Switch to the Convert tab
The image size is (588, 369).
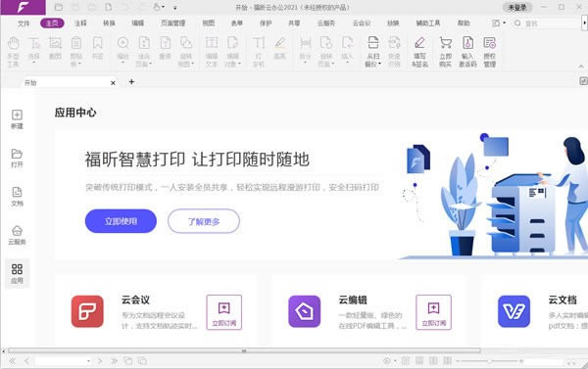[109, 23]
